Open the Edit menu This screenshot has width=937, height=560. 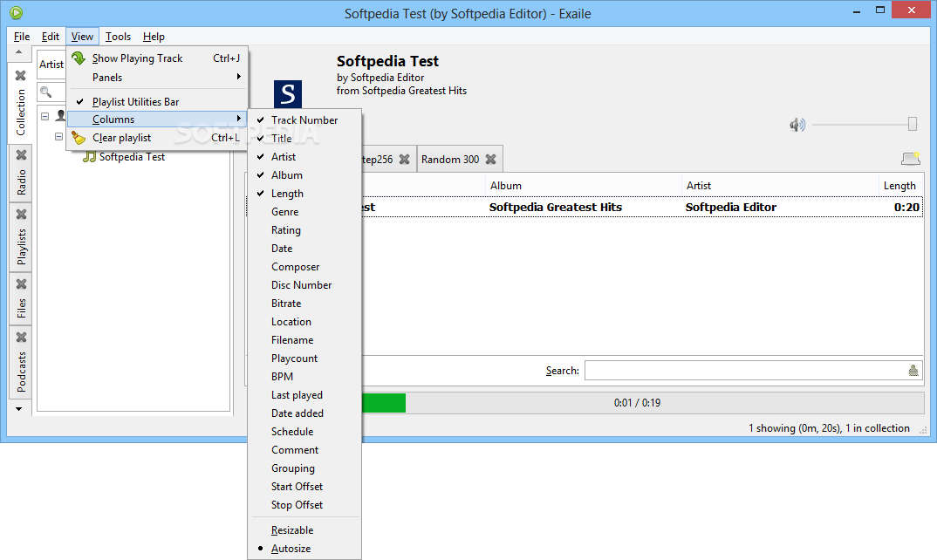pos(51,37)
